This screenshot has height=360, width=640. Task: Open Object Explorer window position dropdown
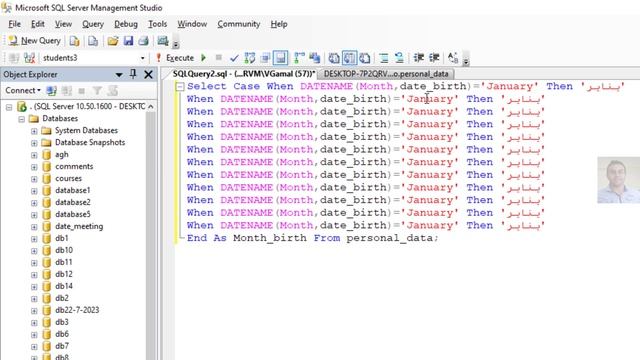tap(119, 75)
